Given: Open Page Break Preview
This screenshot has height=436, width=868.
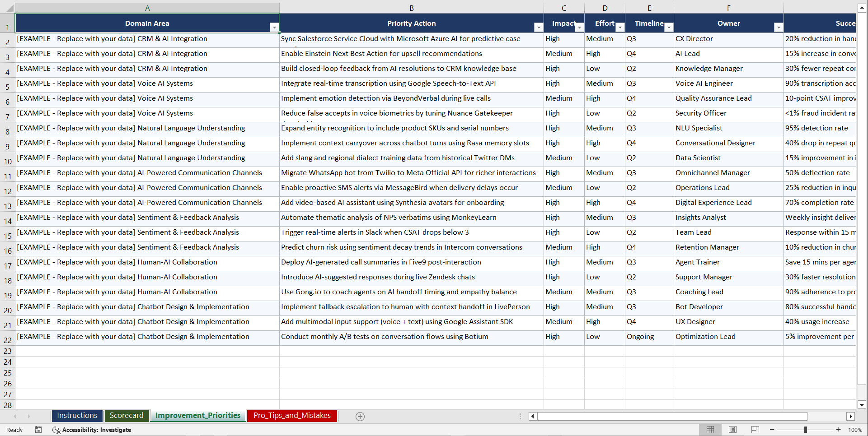Looking at the screenshot, I should point(755,430).
